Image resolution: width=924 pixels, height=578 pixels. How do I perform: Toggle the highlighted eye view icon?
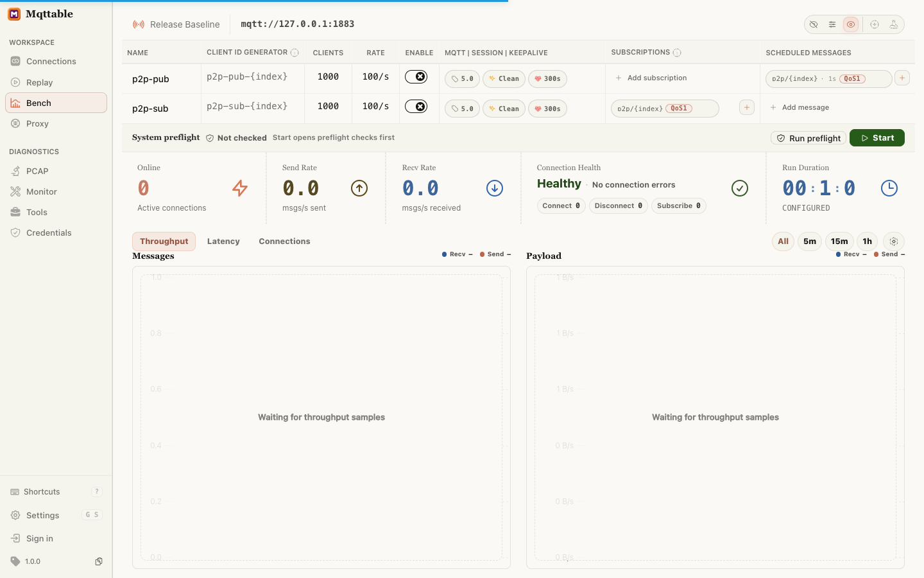click(x=851, y=24)
